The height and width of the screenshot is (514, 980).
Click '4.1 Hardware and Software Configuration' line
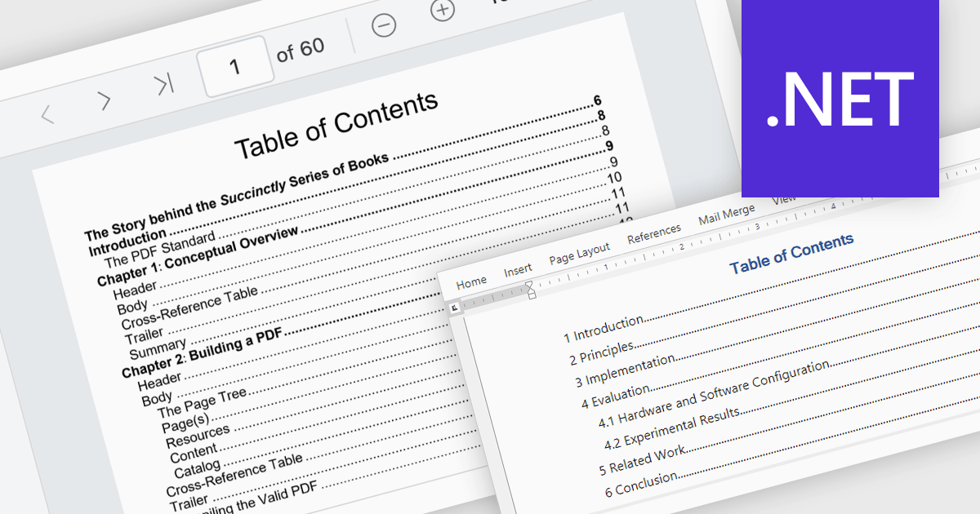pyautogui.click(x=715, y=394)
